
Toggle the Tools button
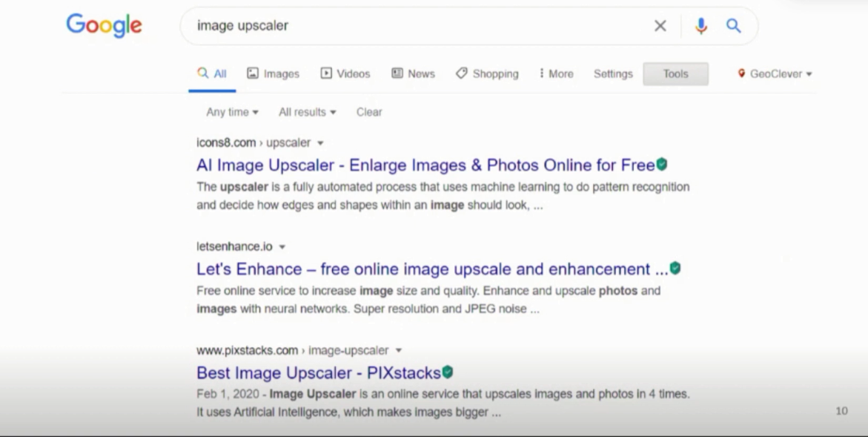pos(675,73)
